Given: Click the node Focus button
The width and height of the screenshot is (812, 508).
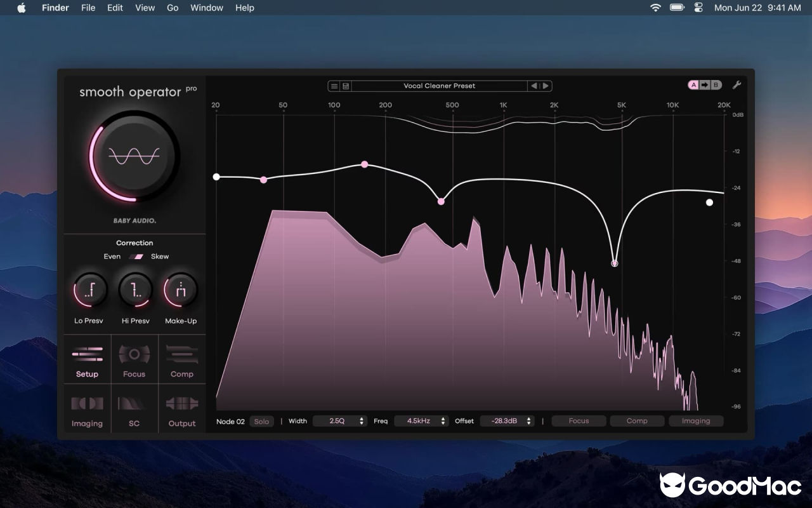Looking at the screenshot, I should pos(579,421).
